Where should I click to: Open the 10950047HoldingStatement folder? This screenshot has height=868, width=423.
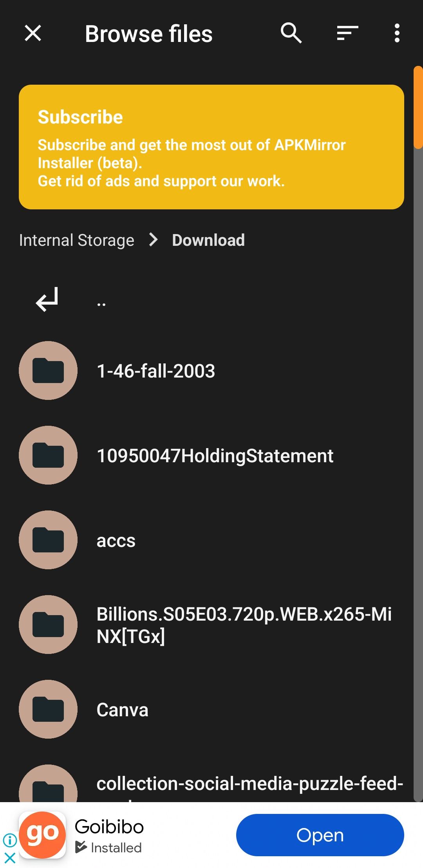point(211,455)
